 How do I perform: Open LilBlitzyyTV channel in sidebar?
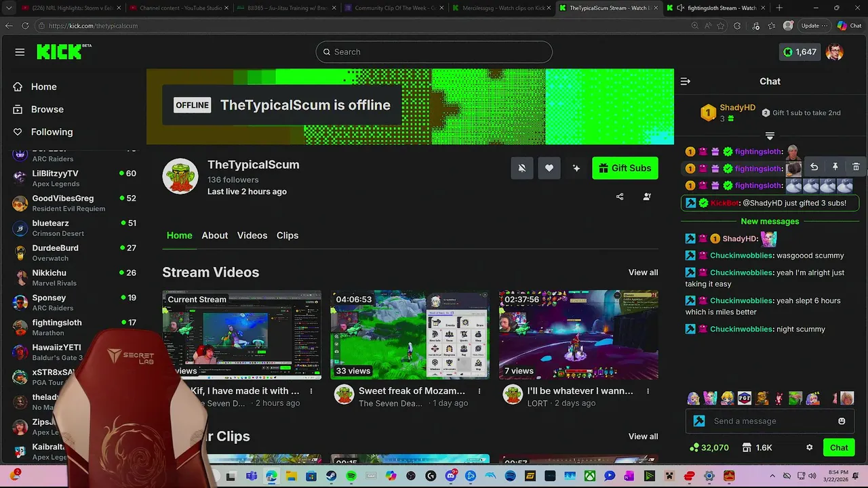pyautogui.click(x=73, y=178)
